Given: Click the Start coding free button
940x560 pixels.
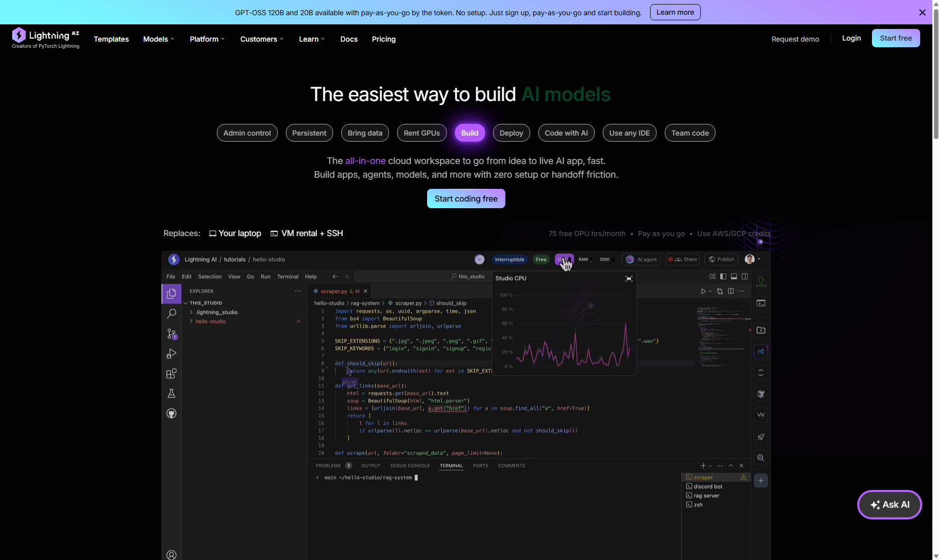Looking at the screenshot, I should [x=466, y=199].
